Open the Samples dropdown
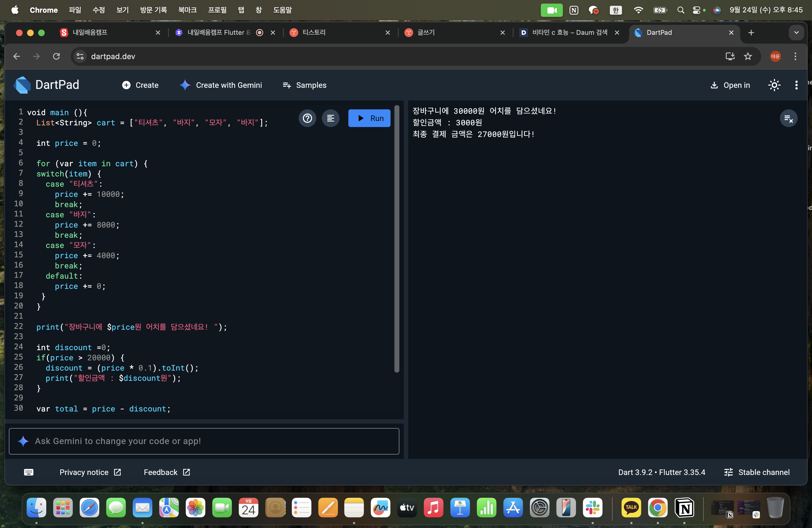Screen dimensions: 812x528 click(304, 85)
